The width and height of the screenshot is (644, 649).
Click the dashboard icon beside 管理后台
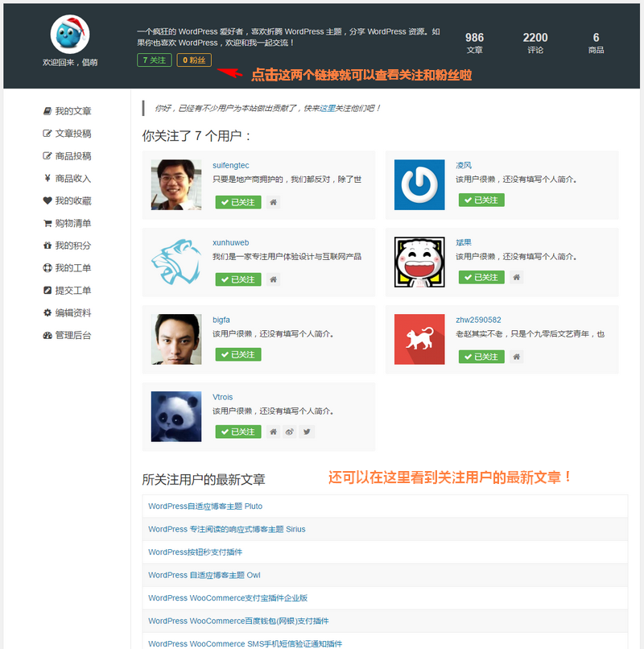(x=47, y=335)
